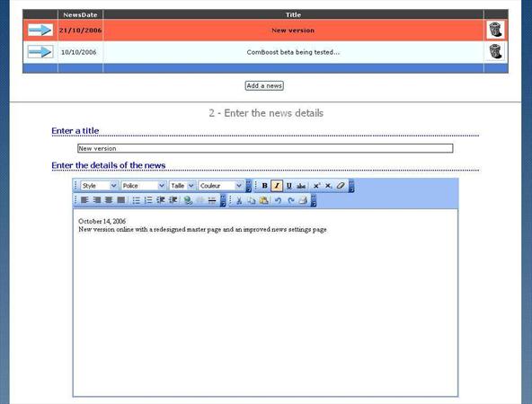Center the text
The height and width of the screenshot is (404, 532).
coord(109,200)
